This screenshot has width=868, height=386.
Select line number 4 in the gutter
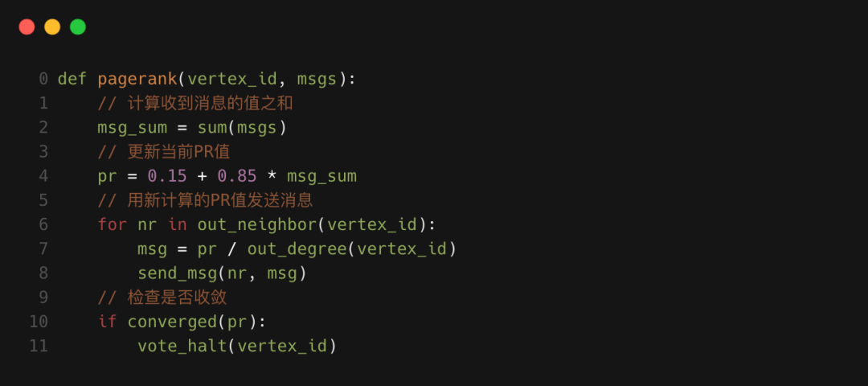43,176
